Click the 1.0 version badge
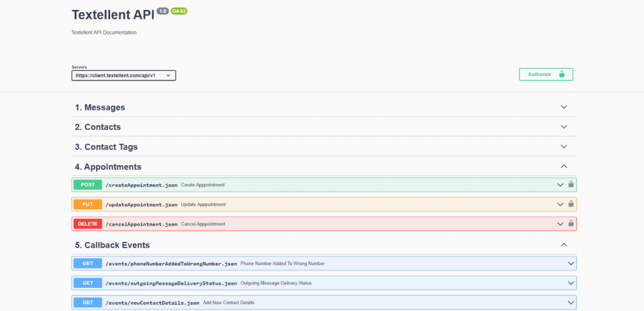Image resolution: width=644 pixels, height=311 pixels. click(163, 11)
